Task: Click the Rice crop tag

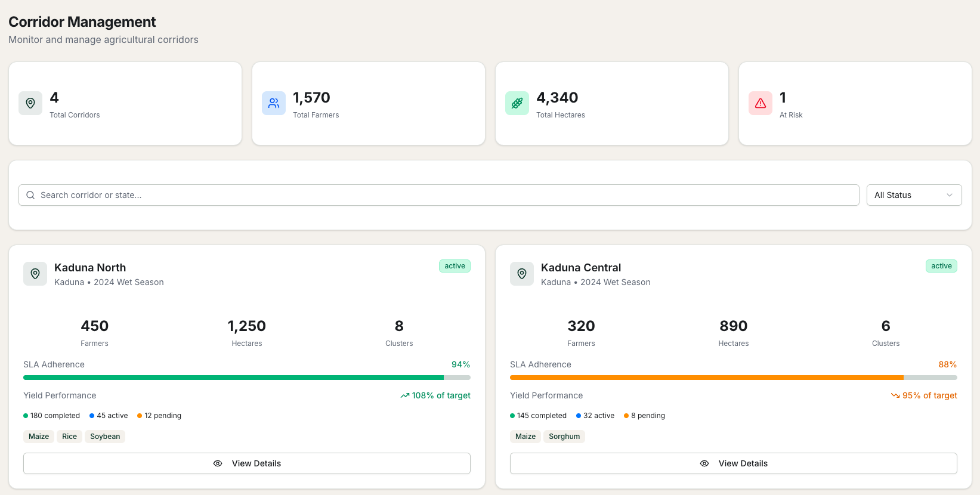Action: (x=70, y=437)
